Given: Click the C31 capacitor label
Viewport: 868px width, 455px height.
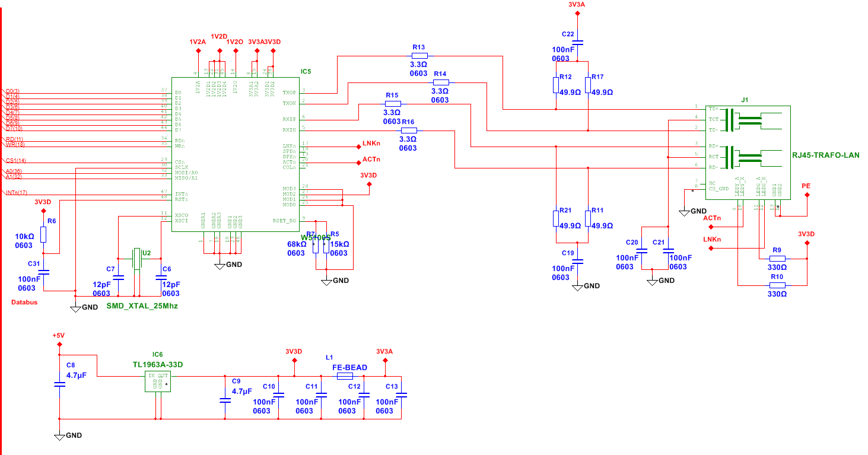Looking at the screenshot, I should [34, 264].
